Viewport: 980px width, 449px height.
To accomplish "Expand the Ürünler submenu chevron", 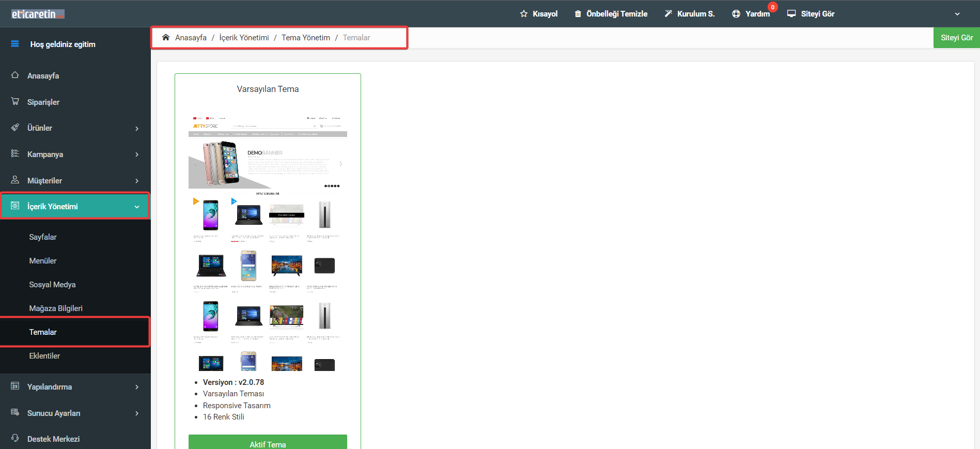I will (137, 129).
